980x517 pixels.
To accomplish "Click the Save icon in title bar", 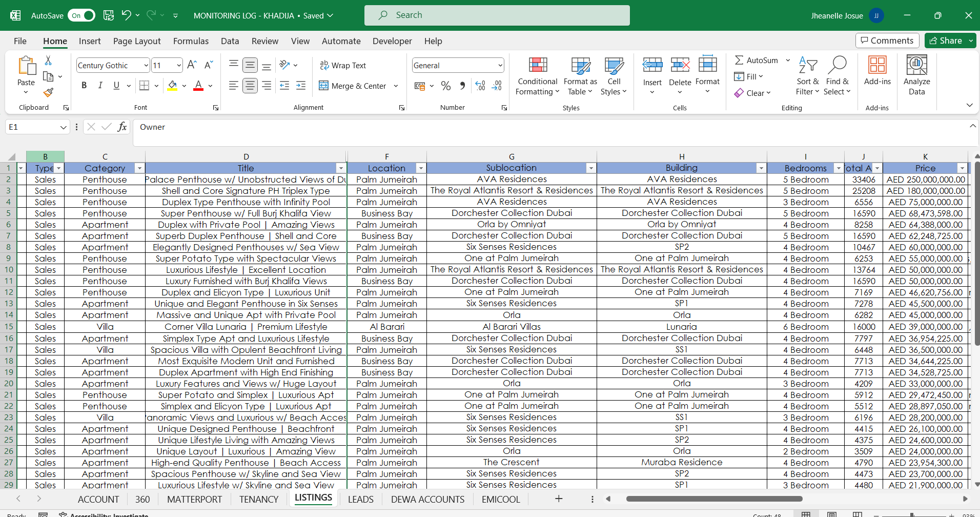I will click(x=109, y=15).
